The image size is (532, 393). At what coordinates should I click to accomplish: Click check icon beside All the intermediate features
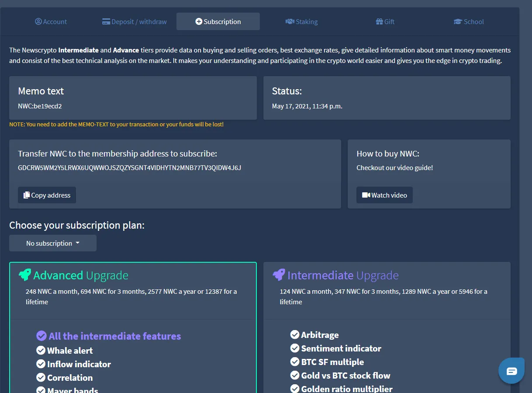tap(41, 336)
